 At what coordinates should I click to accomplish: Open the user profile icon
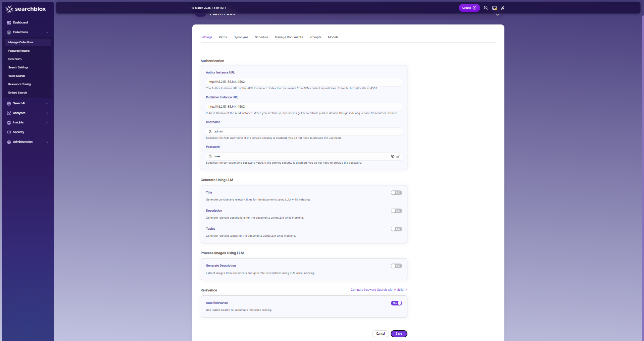pos(503,8)
